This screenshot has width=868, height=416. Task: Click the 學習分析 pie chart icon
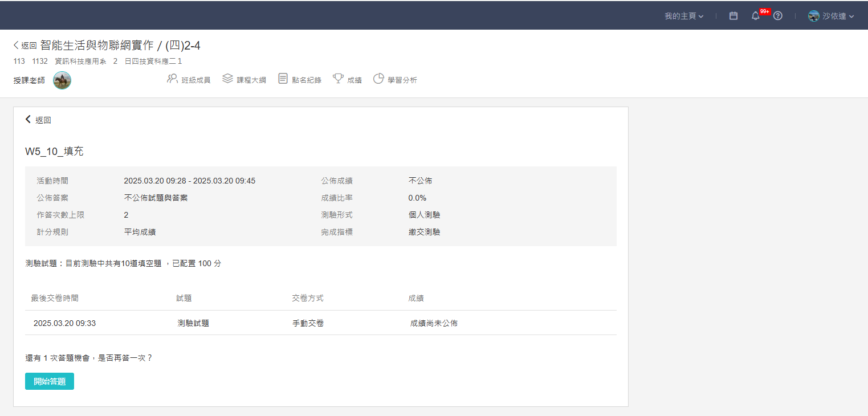click(378, 79)
